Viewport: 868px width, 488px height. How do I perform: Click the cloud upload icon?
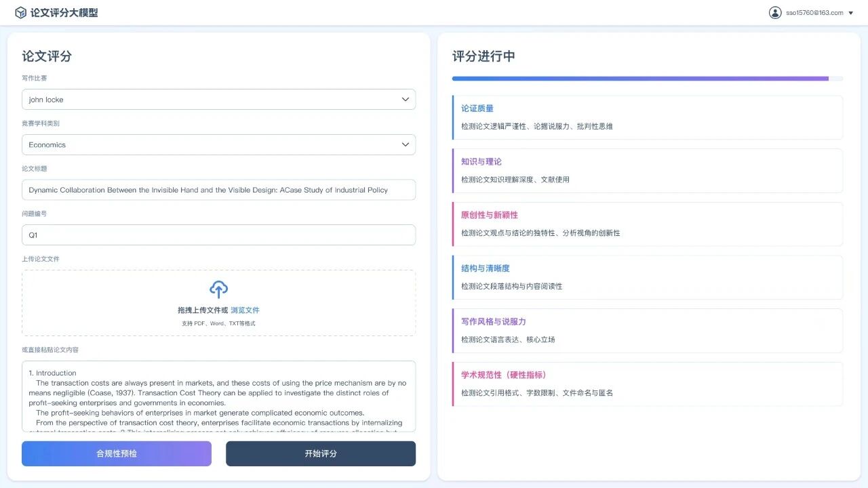click(218, 289)
